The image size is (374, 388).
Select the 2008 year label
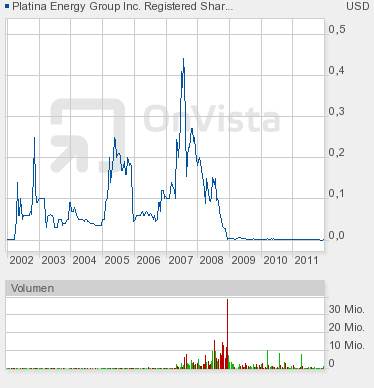click(x=212, y=260)
